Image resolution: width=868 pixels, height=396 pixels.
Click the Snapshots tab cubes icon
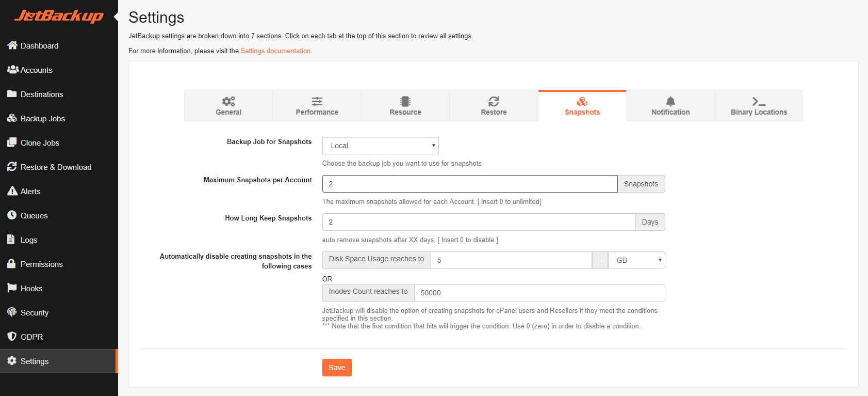click(582, 102)
